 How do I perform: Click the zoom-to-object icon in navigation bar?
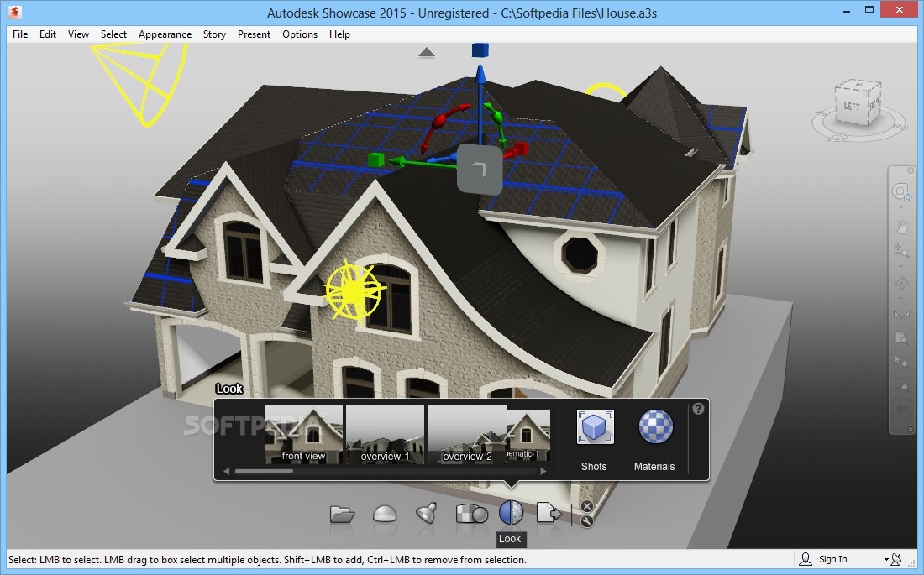tap(901, 337)
